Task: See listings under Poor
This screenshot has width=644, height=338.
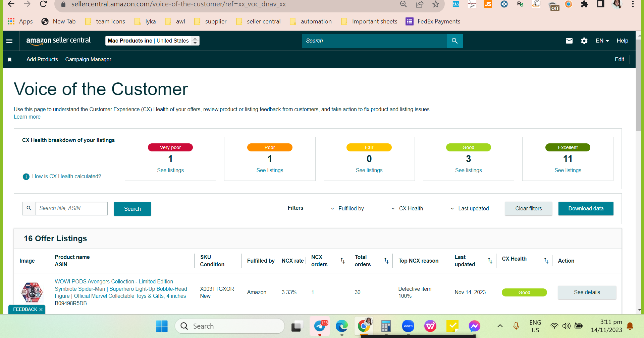Action: point(270,171)
